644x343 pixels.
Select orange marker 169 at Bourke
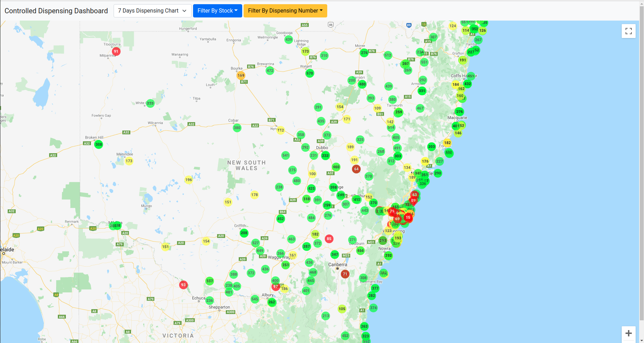(x=241, y=75)
